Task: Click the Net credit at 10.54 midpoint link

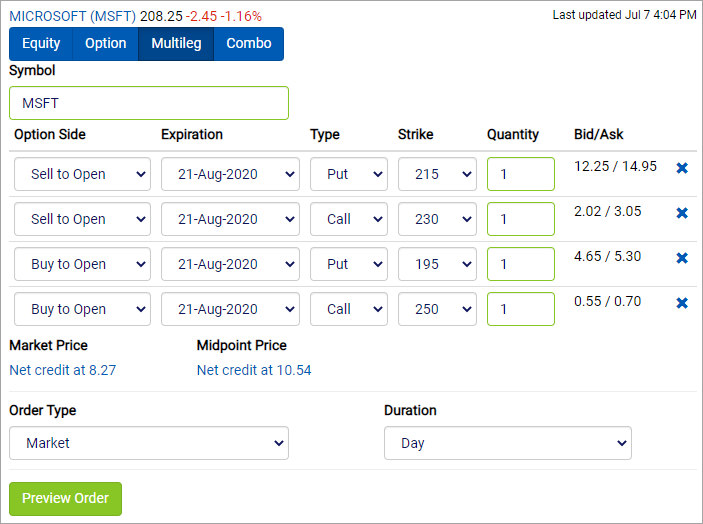Action: [254, 370]
